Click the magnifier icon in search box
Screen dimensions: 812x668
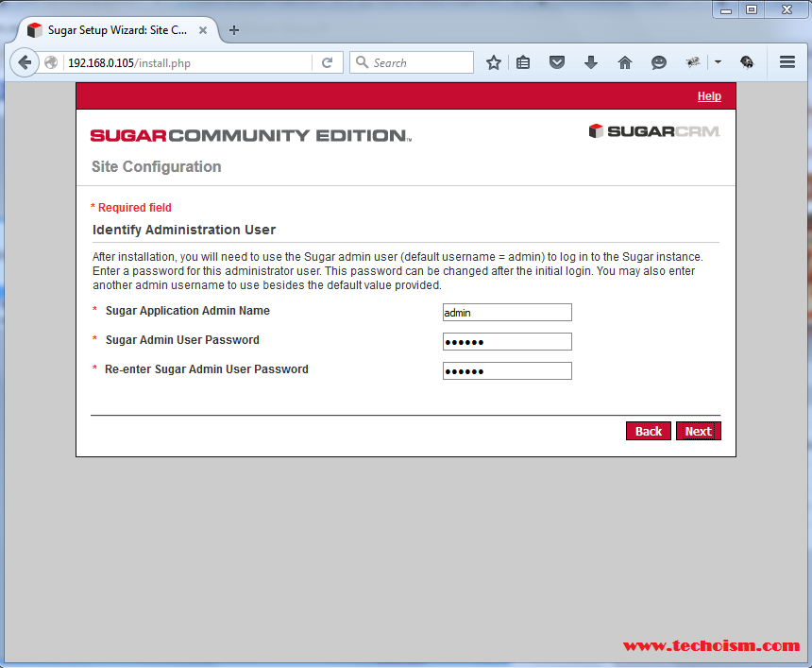362,62
